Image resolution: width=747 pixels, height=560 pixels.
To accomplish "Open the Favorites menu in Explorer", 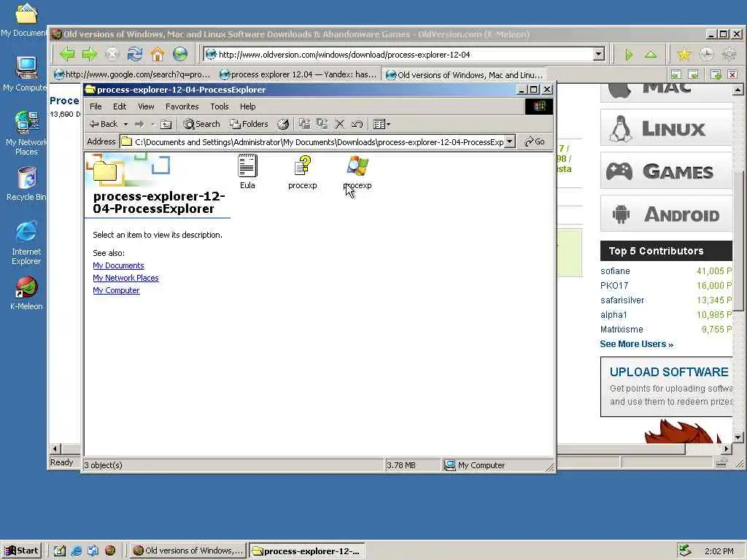I will pos(182,106).
